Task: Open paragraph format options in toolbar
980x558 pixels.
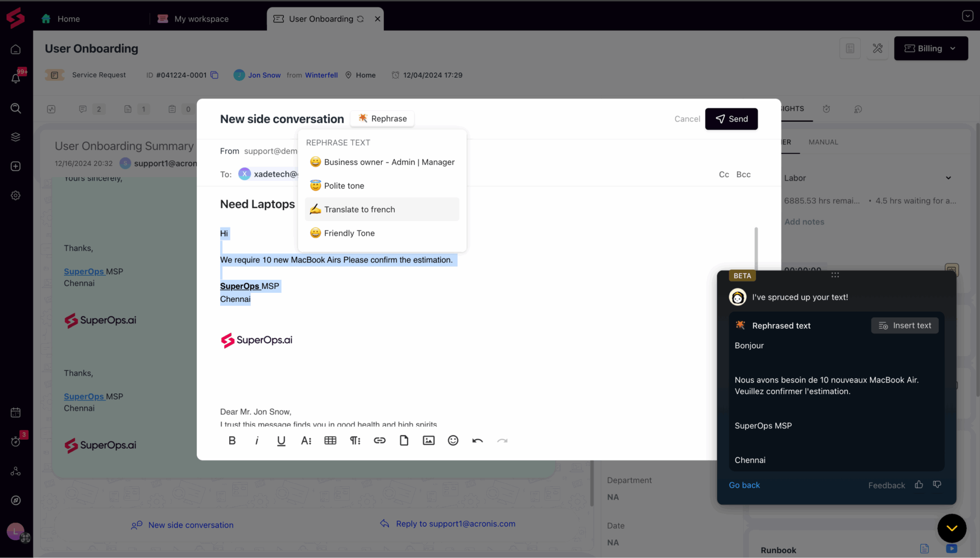Action: click(x=355, y=441)
